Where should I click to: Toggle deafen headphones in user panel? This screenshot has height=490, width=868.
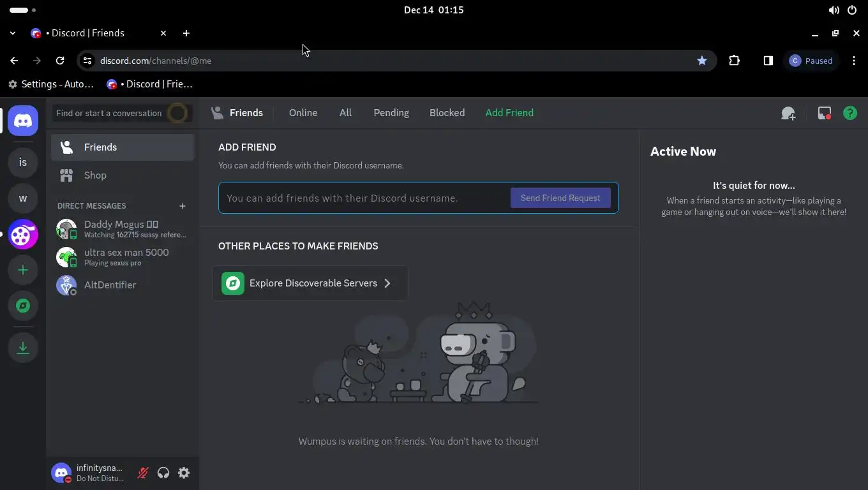(163, 473)
